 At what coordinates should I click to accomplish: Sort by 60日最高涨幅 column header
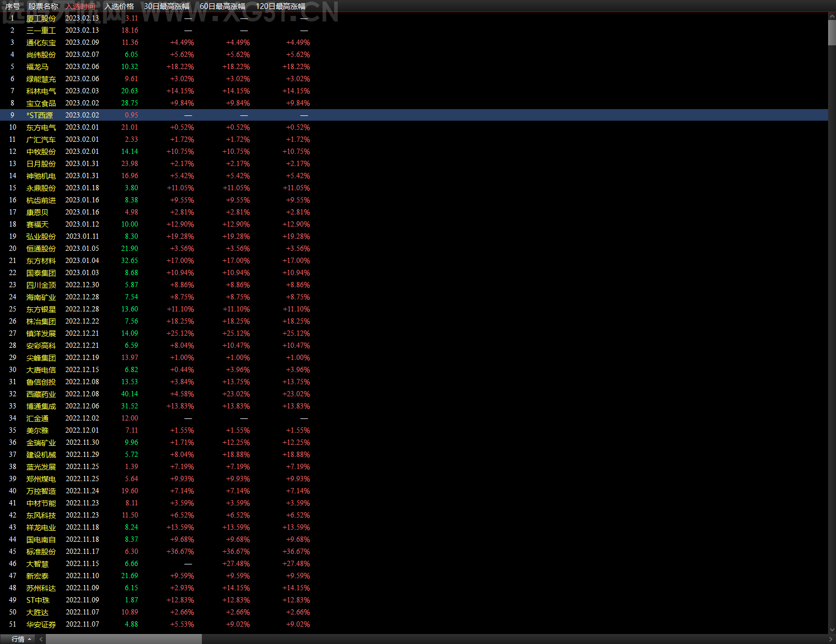point(222,6)
